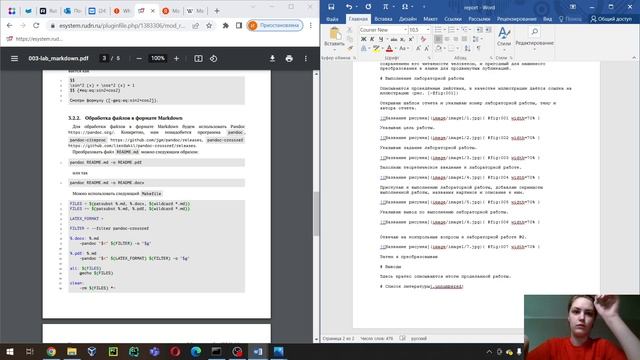
Task: Open font name dropdown Courier New
Action: (405, 30)
